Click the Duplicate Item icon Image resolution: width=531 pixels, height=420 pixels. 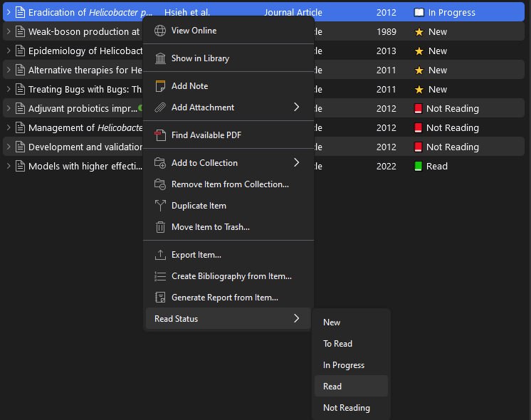[160, 206]
